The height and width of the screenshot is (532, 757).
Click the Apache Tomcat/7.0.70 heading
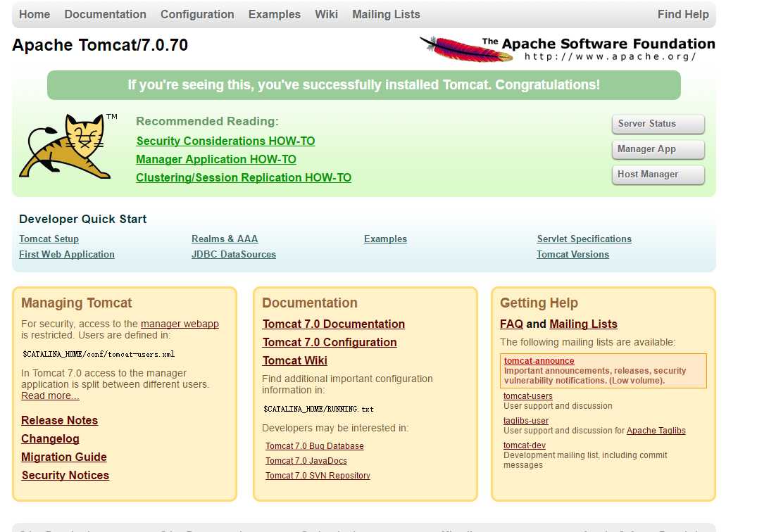coord(100,45)
